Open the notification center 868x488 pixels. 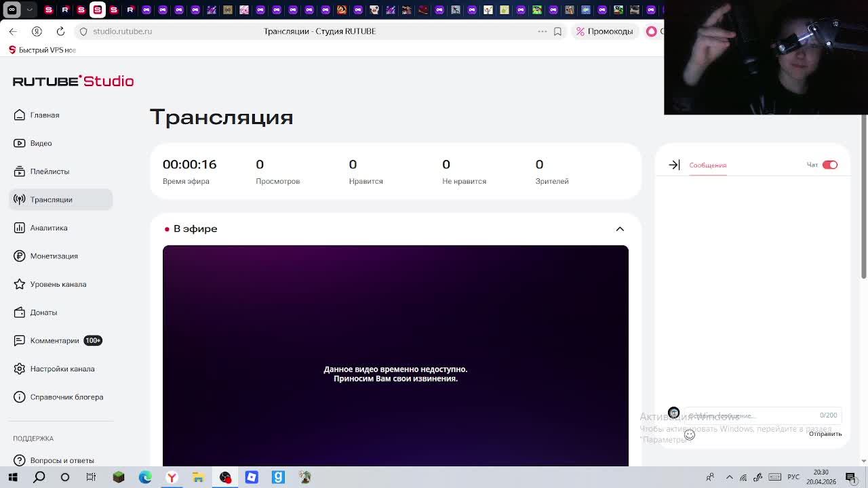point(850,477)
